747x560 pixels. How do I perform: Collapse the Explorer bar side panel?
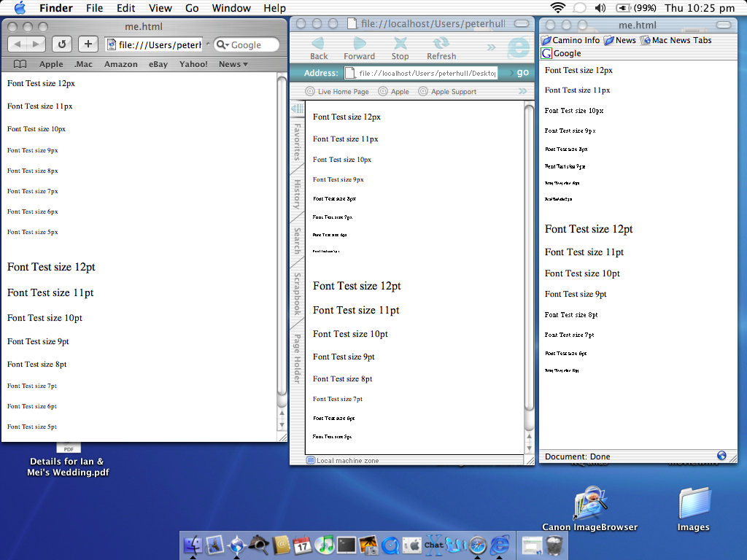[x=297, y=109]
